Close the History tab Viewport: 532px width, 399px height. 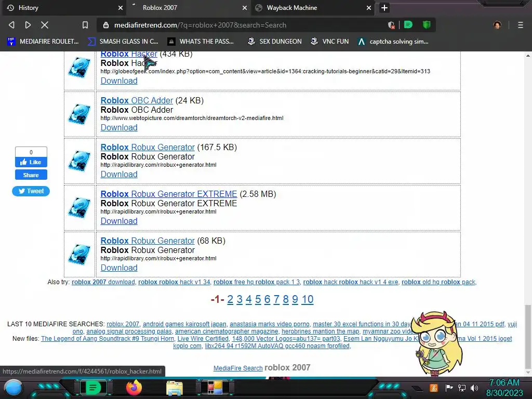click(x=121, y=8)
